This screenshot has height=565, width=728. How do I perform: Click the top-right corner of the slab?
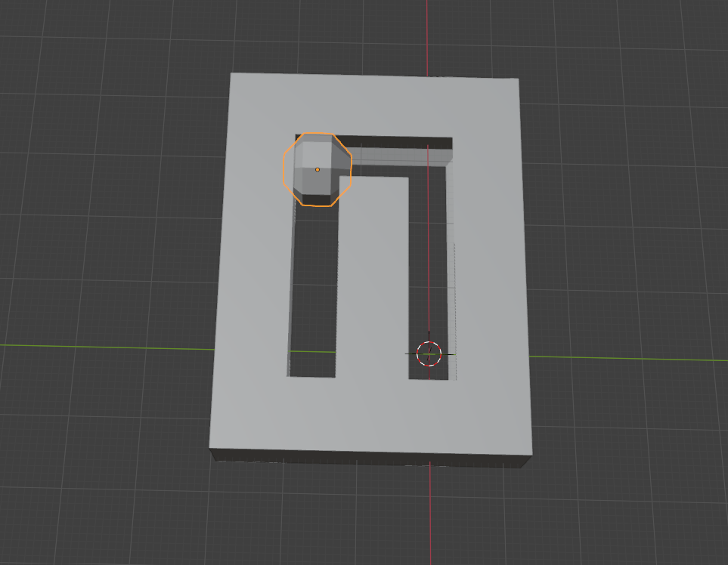[517, 80]
